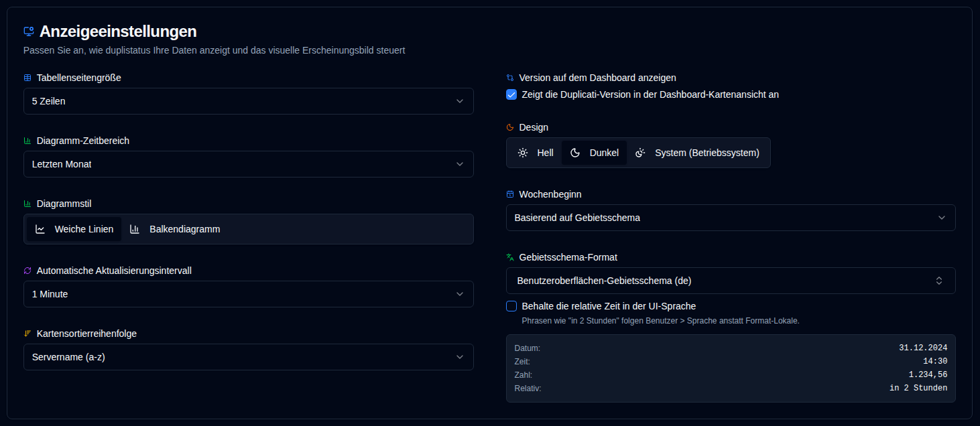The height and width of the screenshot is (426, 980).
Task: Click the crescent moon icon in Dunkel option
Action: 575,153
